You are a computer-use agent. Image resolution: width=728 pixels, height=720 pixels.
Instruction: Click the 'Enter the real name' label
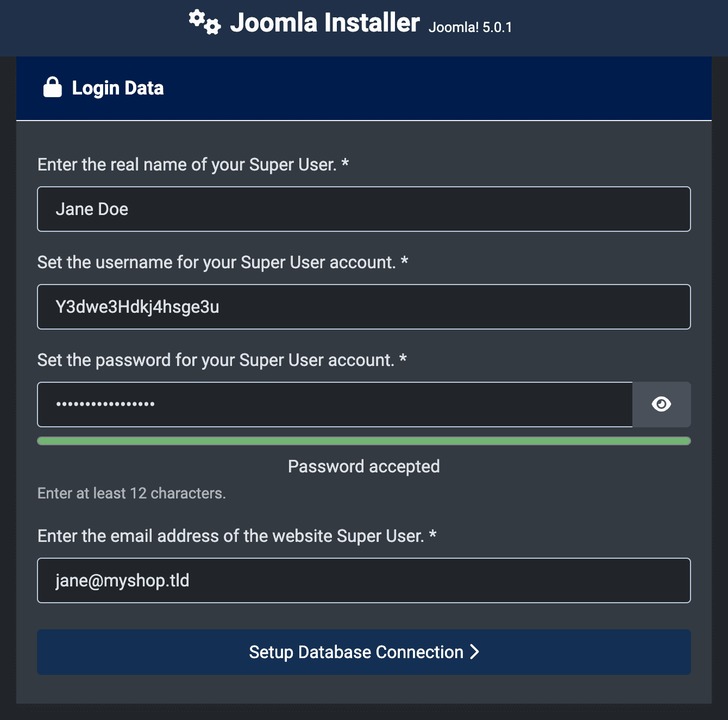click(x=187, y=165)
